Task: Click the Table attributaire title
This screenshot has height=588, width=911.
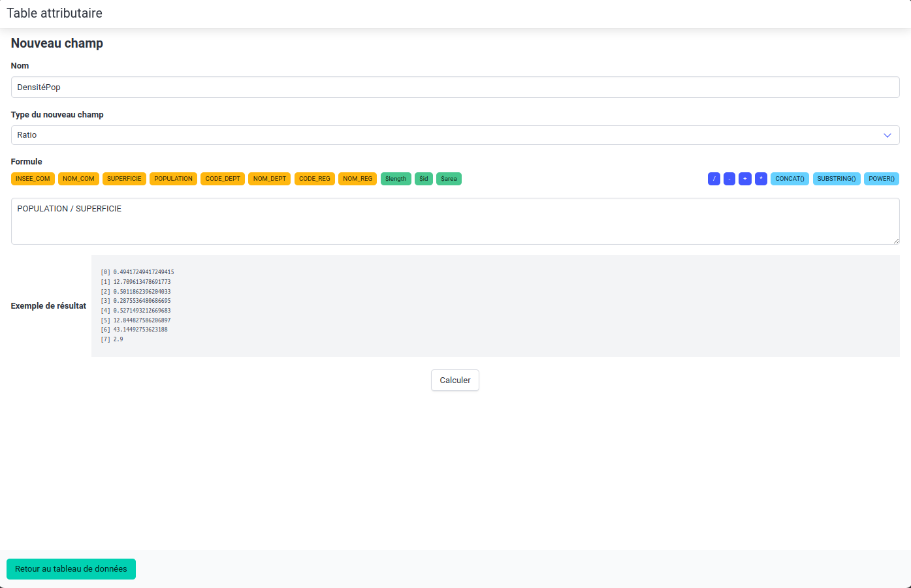Action: [x=54, y=13]
